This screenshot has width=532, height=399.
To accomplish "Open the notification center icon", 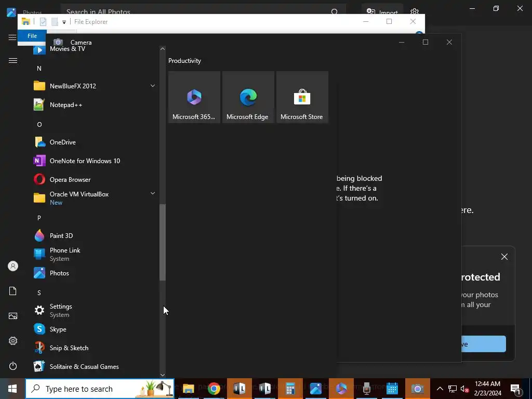I will [515, 389].
